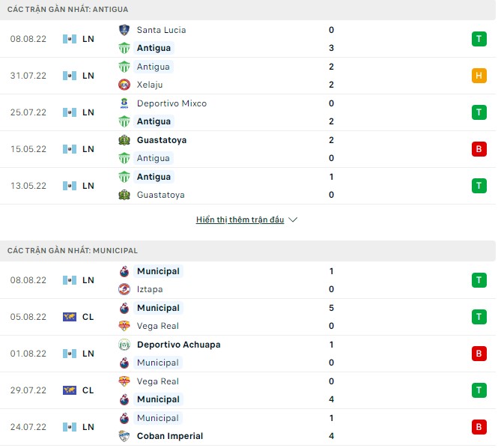Screen dimensions: 501x448
Task: Click the Iztapa team logo
Action: (124, 289)
